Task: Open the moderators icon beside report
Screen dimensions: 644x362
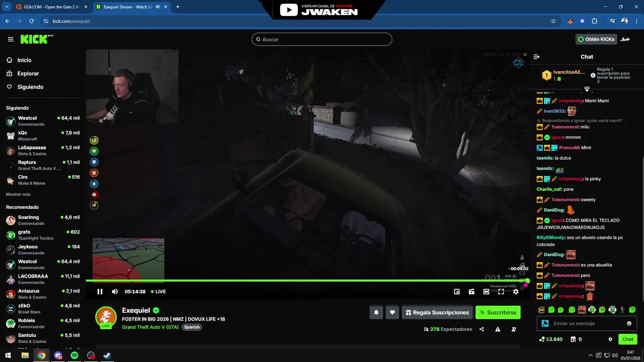Action: 514,329
